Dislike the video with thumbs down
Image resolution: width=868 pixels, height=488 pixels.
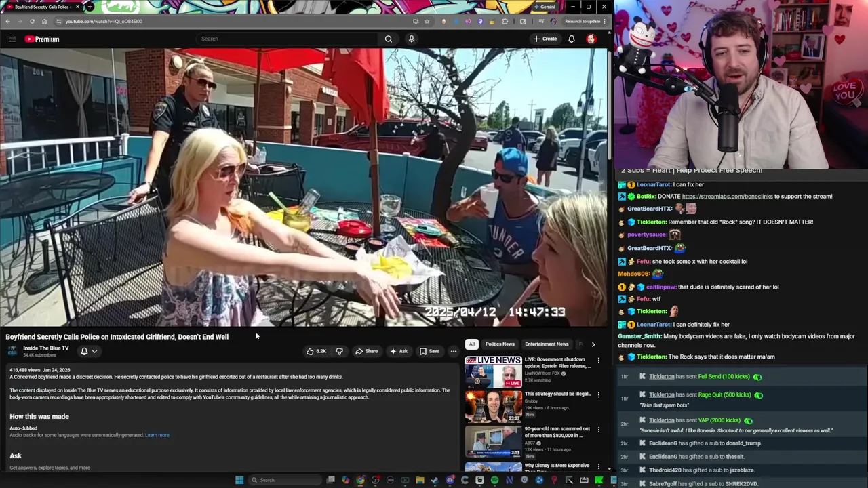click(340, 351)
